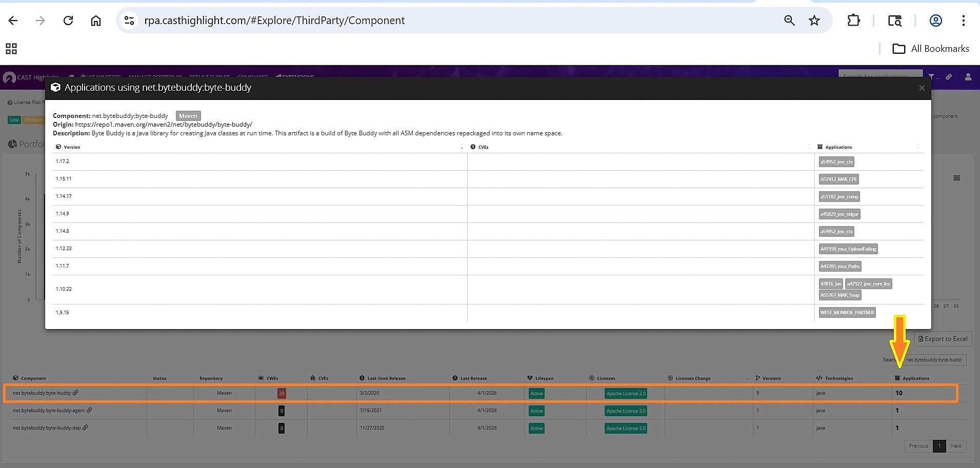This screenshot has width=980, height=468.
Task: Click the License Risk help icon
Action: click(x=10, y=103)
